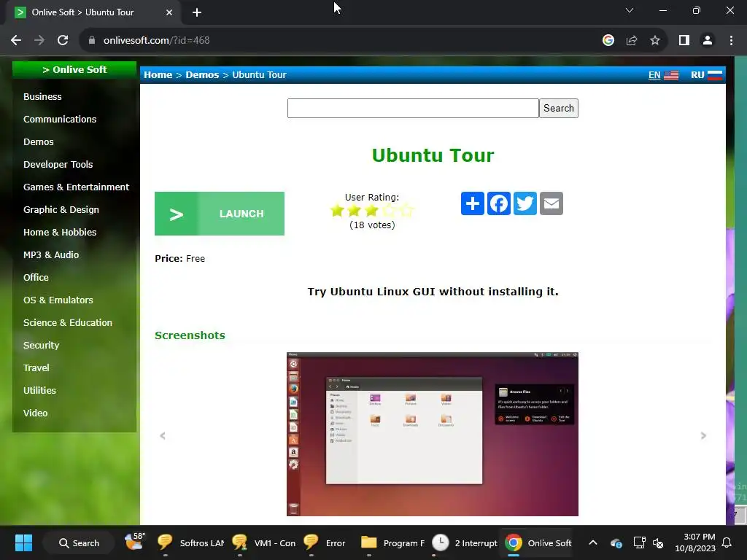
Task: Rate five stars
Action: [x=406, y=211]
